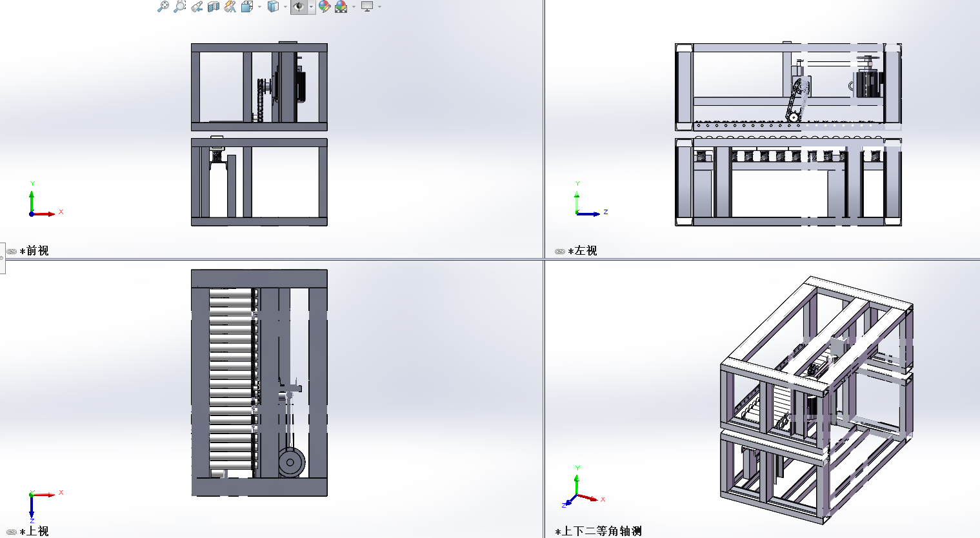Expand the Display Style dropdown arrow
The width and height of the screenshot is (980, 538).
(x=285, y=7)
